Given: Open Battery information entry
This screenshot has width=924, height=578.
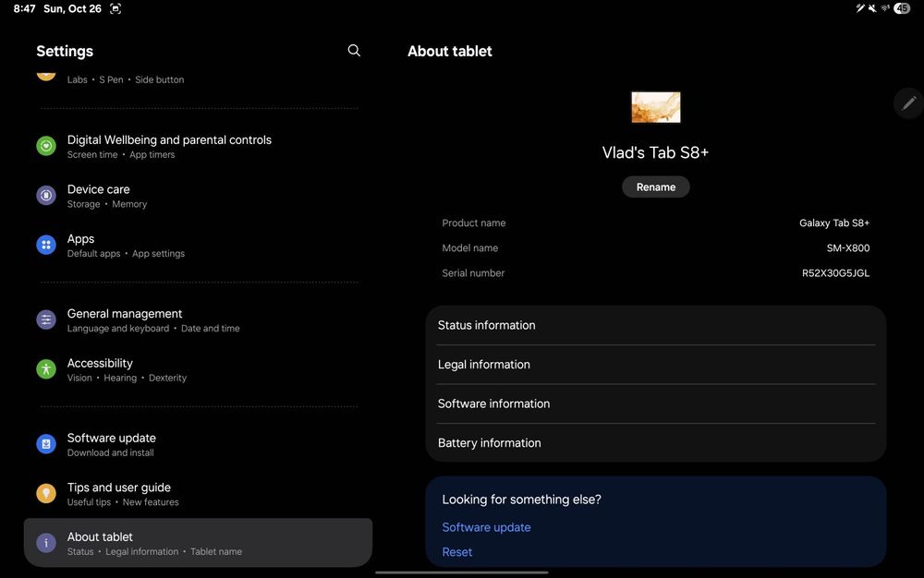Looking at the screenshot, I should coord(655,443).
